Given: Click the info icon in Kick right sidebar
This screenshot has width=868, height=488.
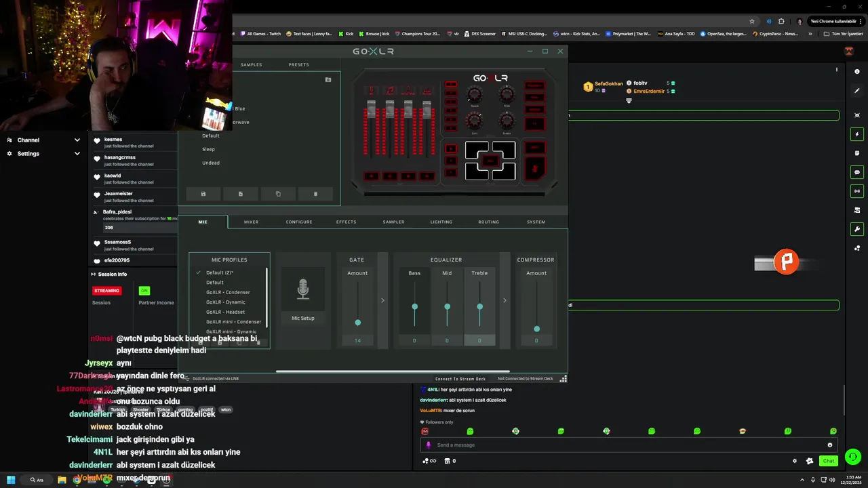Looking at the screenshot, I should pos(857,72).
